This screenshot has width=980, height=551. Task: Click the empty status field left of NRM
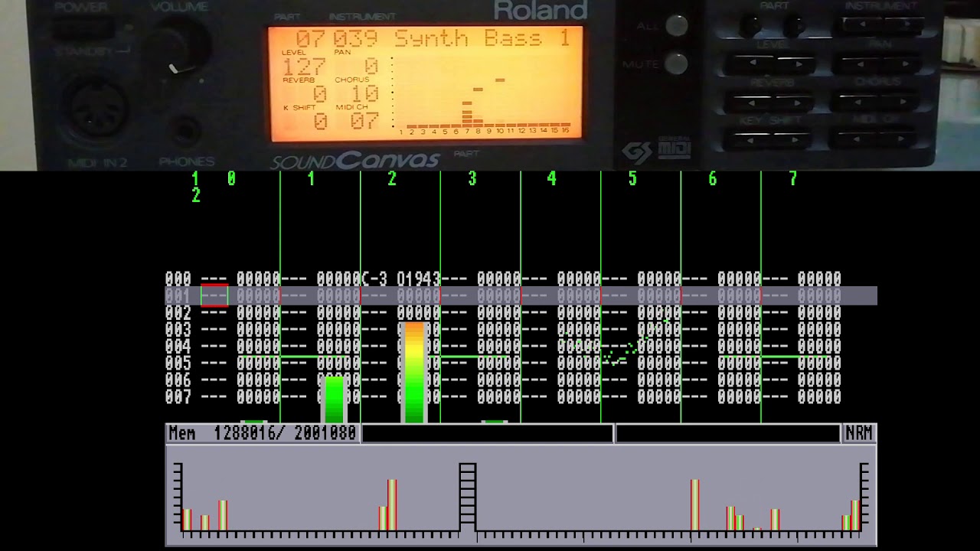[727, 433]
